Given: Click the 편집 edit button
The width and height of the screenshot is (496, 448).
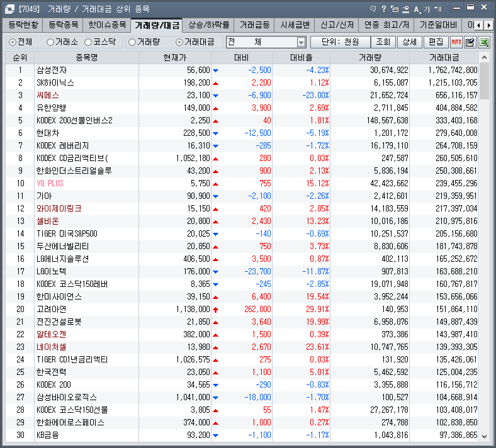Looking at the screenshot, I should 436,42.
